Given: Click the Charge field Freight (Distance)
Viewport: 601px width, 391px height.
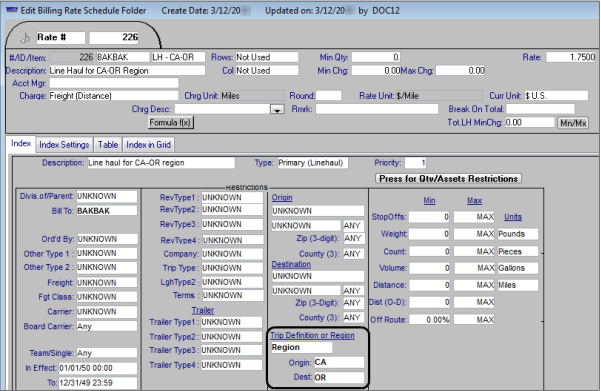Looking at the screenshot, I should click(x=113, y=96).
